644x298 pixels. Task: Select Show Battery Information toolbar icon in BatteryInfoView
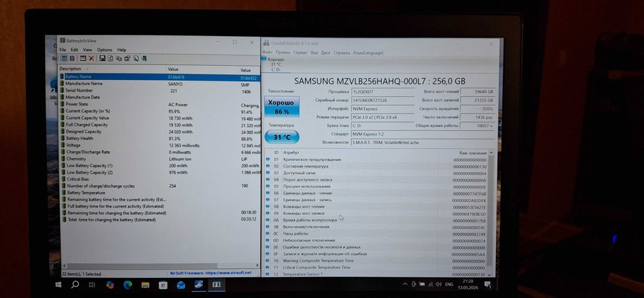64,59
